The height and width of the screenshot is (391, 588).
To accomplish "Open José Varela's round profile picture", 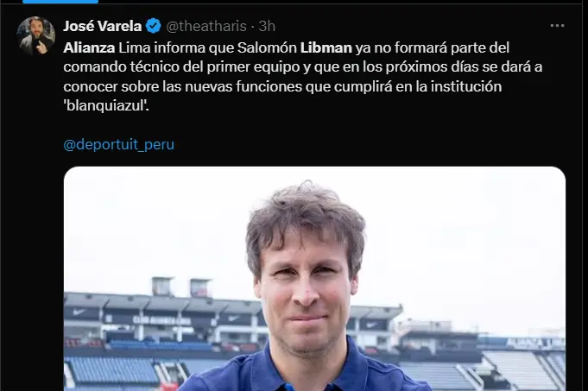I will (36, 35).
